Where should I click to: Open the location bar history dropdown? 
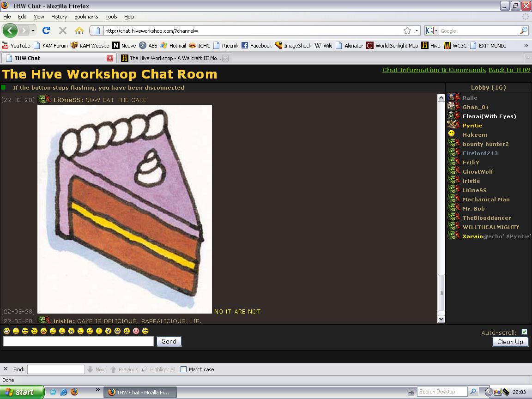pyautogui.click(x=417, y=30)
